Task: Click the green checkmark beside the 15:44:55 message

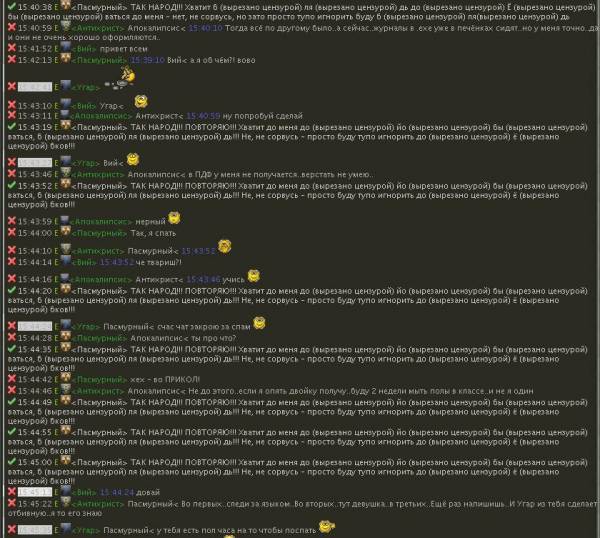Action: (11, 431)
